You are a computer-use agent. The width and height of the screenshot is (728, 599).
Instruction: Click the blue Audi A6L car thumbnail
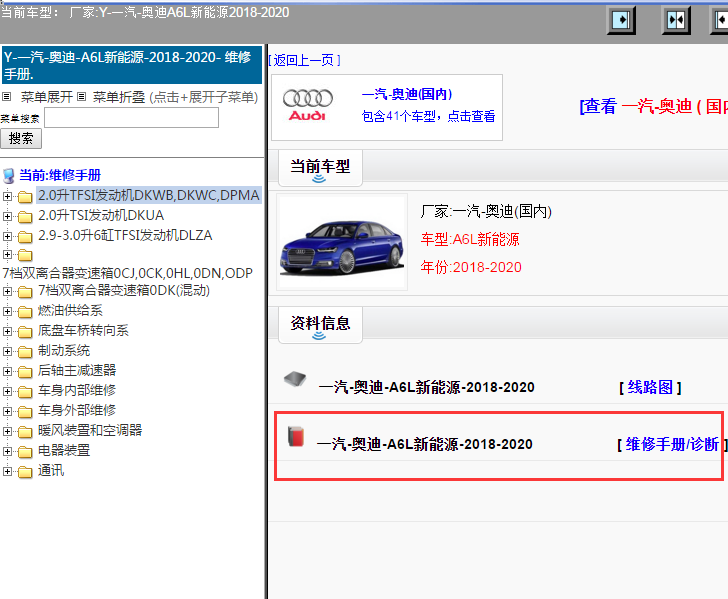(x=342, y=242)
